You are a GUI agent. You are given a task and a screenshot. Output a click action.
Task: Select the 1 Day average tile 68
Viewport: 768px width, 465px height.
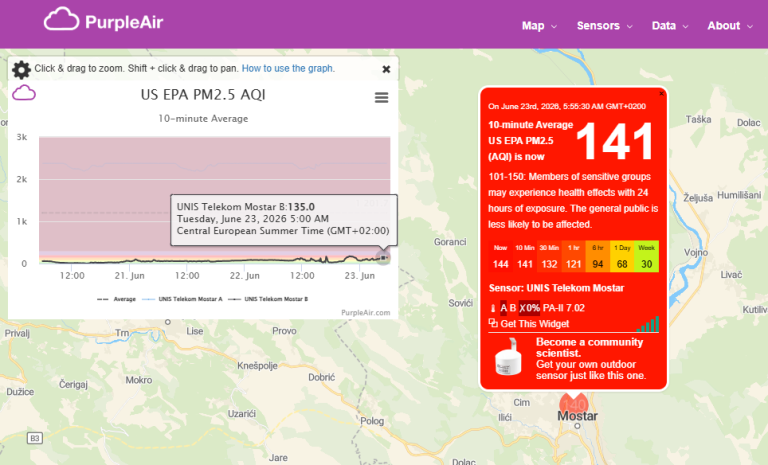pyautogui.click(x=622, y=257)
